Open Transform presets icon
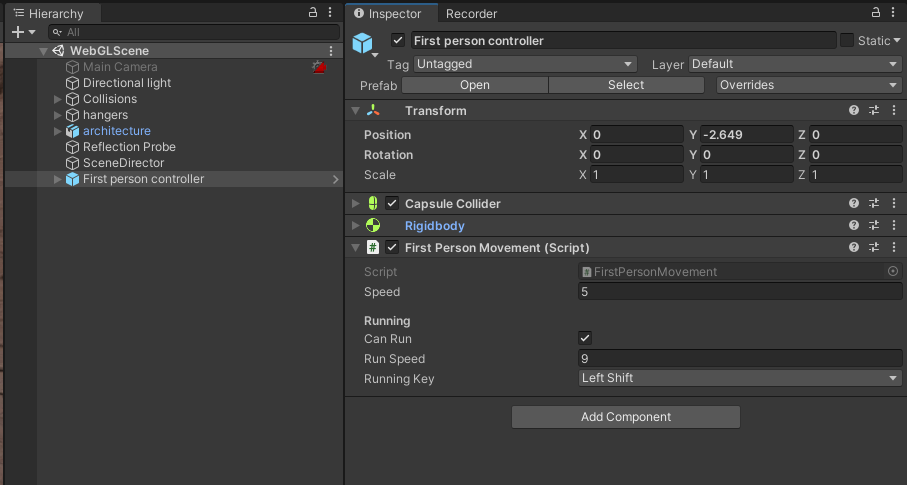 pyautogui.click(x=874, y=110)
